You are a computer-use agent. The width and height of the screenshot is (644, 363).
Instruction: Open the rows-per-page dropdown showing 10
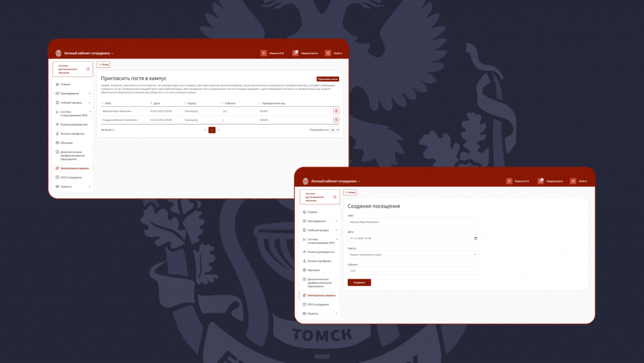pyautogui.click(x=335, y=130)
